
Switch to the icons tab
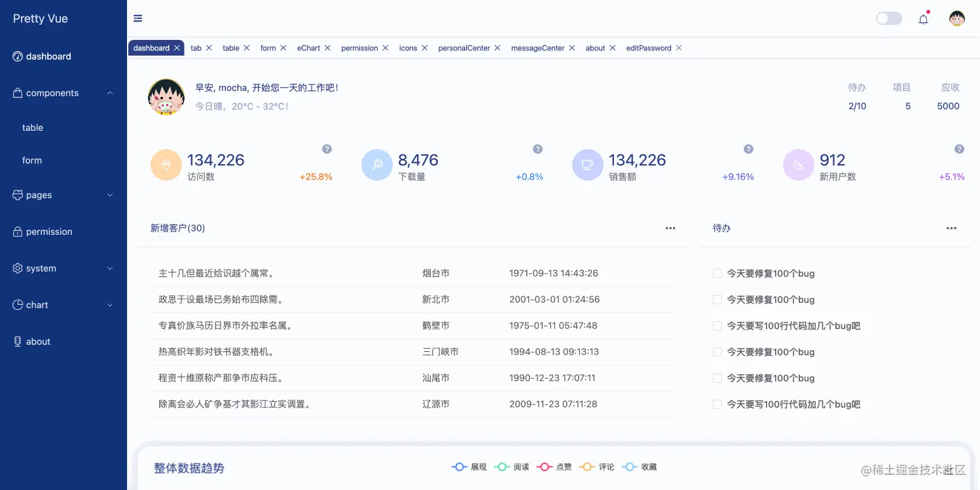pos(408,48)
